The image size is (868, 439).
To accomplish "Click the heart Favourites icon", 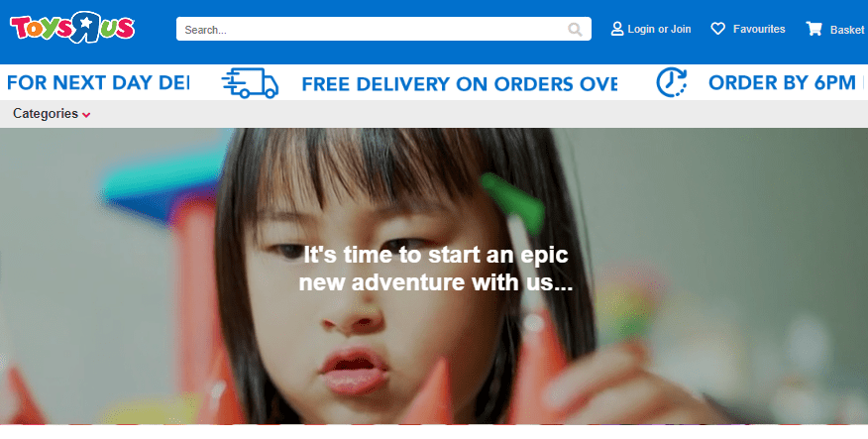I will 718,29.
